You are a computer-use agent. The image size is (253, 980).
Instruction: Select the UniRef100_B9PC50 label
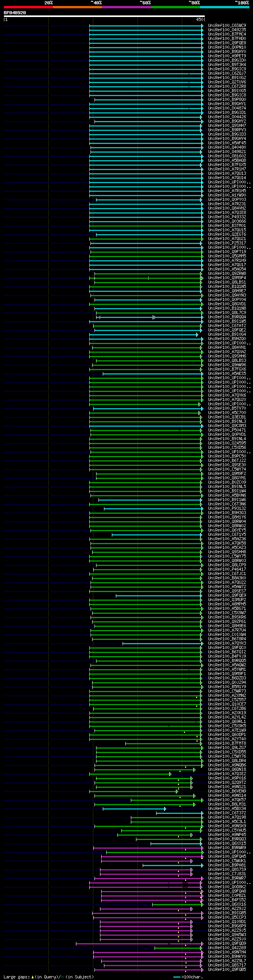pos(227,456)
